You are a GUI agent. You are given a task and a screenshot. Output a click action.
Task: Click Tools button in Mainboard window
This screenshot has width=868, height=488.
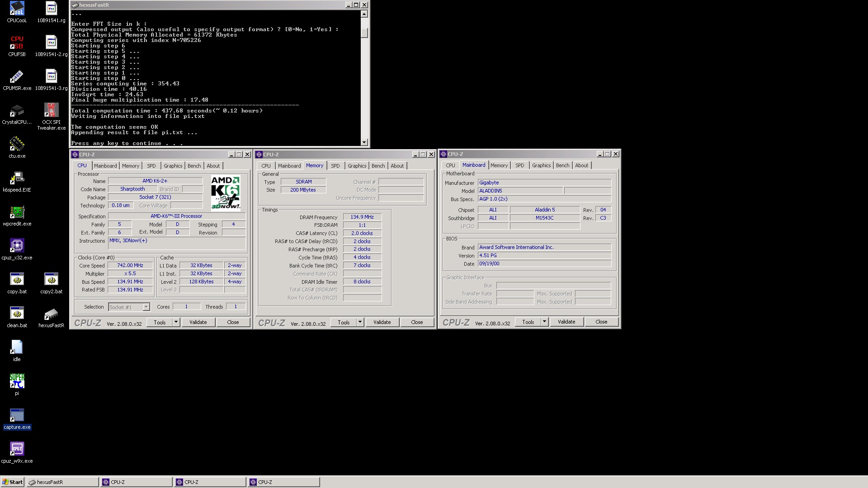point(528,322)
